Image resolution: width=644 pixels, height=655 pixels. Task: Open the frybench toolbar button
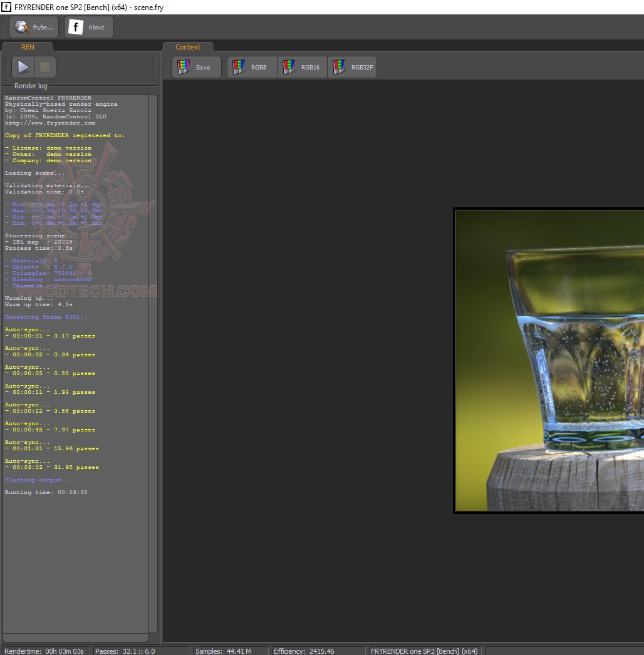point(34,27)
